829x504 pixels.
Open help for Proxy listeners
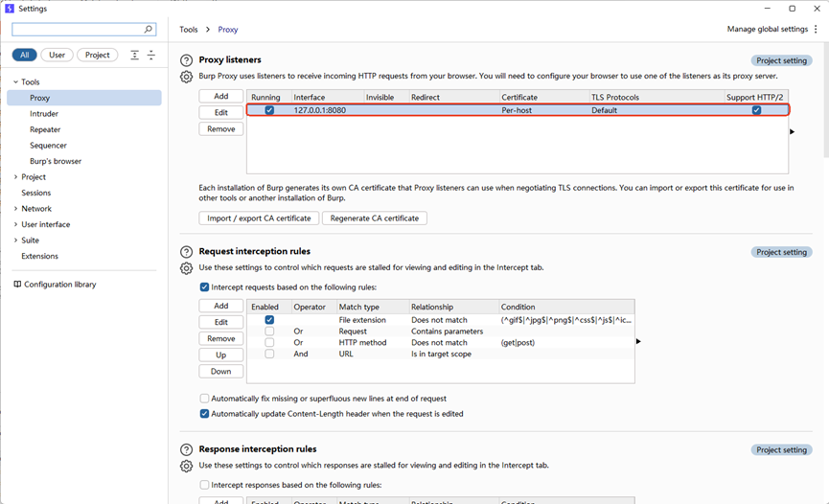(186, 60)
